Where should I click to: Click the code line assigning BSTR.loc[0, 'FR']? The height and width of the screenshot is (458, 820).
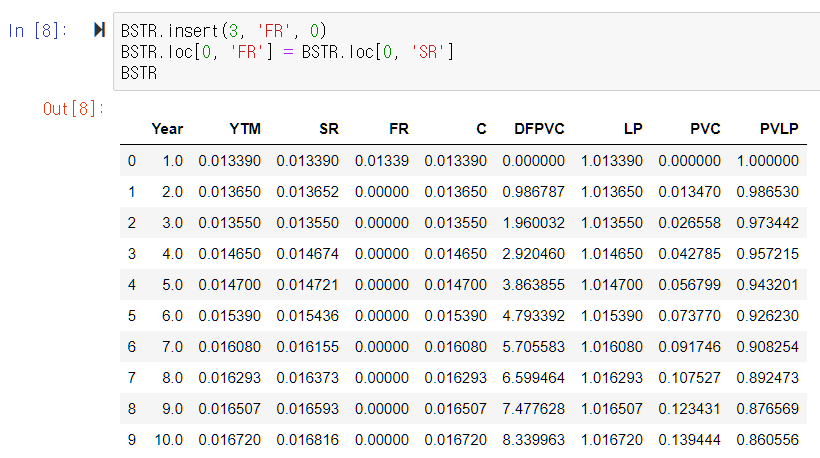coord(287,52)
